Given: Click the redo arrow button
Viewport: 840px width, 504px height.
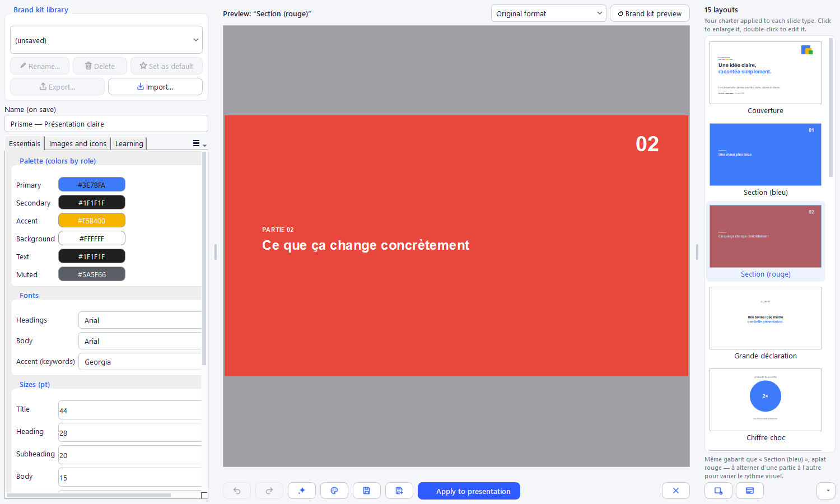Looking at the screenshot, I should tap(269, 491).
